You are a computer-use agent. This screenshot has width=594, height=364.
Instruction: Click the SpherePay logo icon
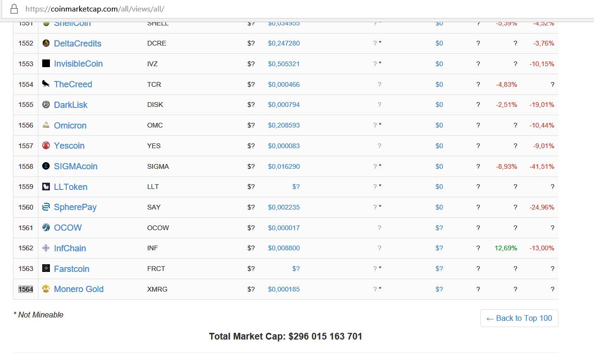(x=46, y=207)
